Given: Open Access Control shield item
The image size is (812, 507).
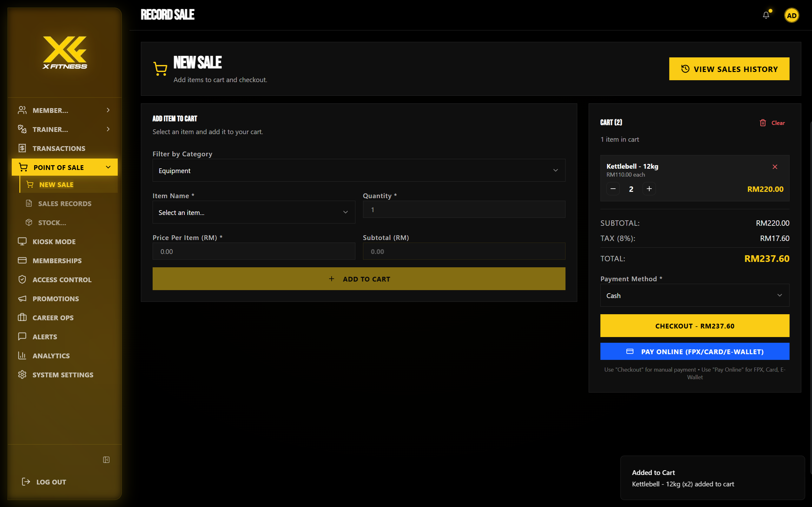Looking at the screenshot, I should pyautogui.click(x=62, y=280).
